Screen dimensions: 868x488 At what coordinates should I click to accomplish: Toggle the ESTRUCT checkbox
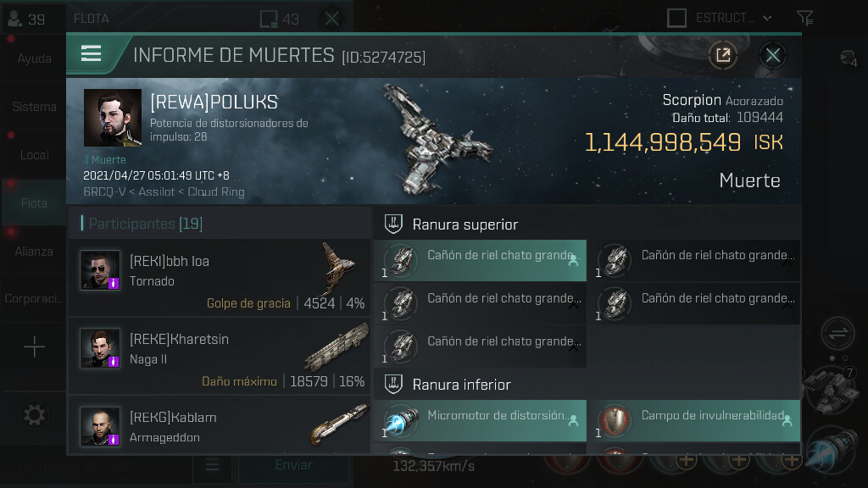coord(676,18)
